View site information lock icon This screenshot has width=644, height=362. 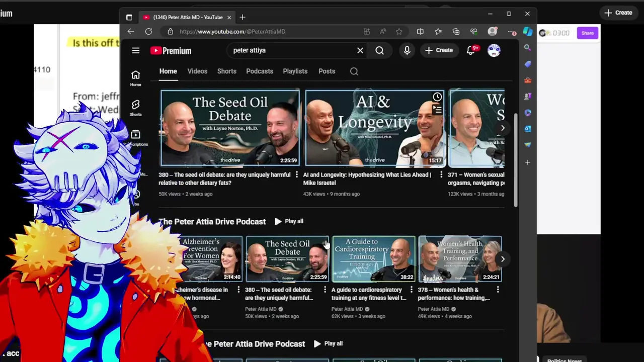tap(170, 32)
